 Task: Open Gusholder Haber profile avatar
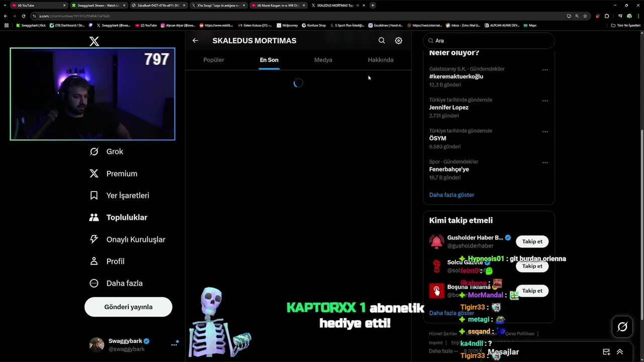pos(436,241)
